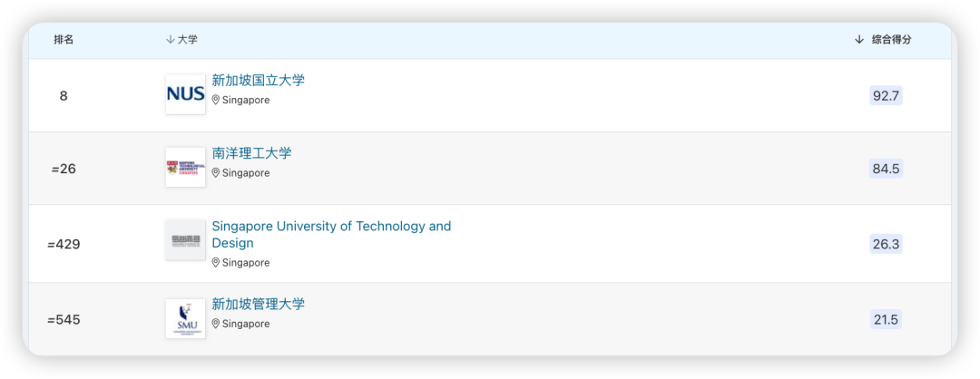
Task: Open 新加坡国立大学 link
Action: click(259, 80)
